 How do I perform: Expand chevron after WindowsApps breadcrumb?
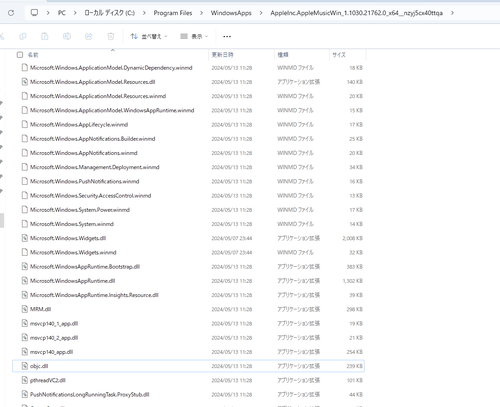coord(261,13)
